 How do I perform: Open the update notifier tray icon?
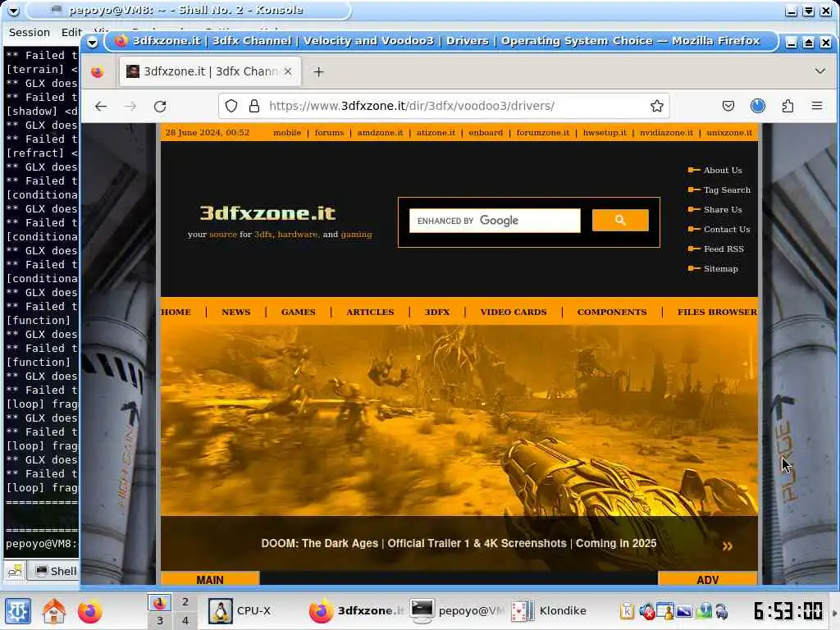tap(703, 611)
